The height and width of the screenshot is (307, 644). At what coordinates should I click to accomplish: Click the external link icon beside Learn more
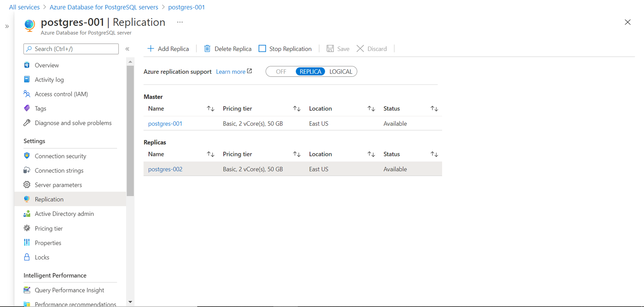(250, 71)
